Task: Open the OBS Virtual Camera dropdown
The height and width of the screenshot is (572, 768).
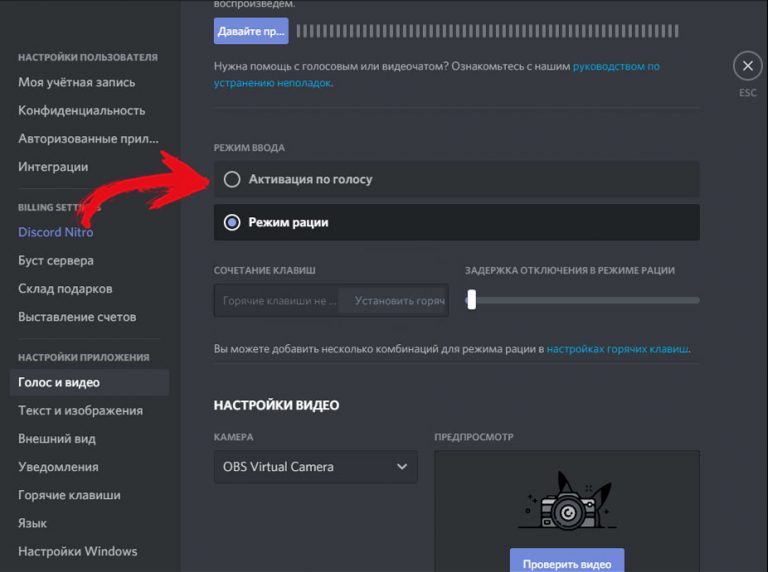Action: tap(315, 467)
